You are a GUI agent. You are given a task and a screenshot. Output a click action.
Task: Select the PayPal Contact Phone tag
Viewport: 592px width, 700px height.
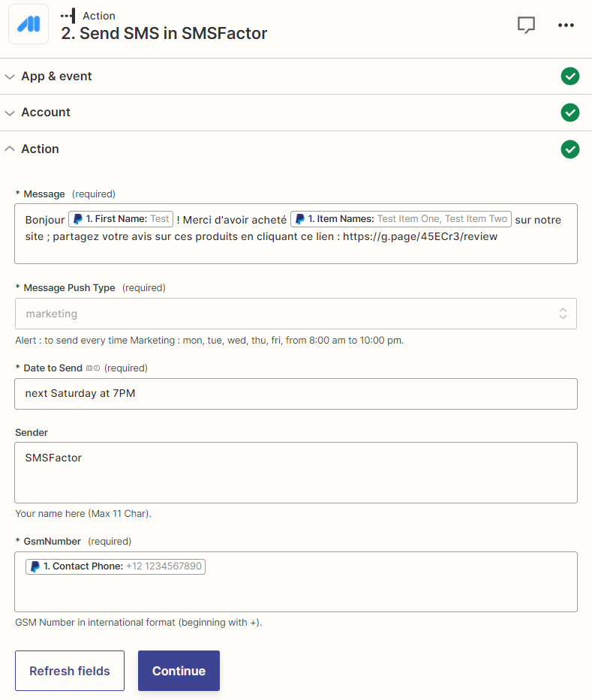pos(116,566)
